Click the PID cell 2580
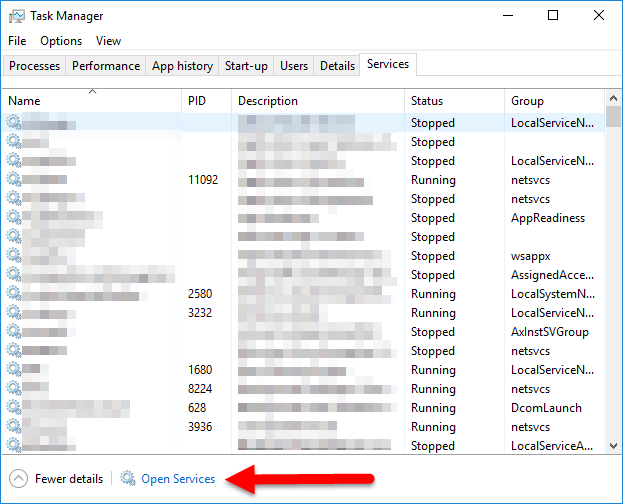The image size is (623, 504). tap(200, 294)
